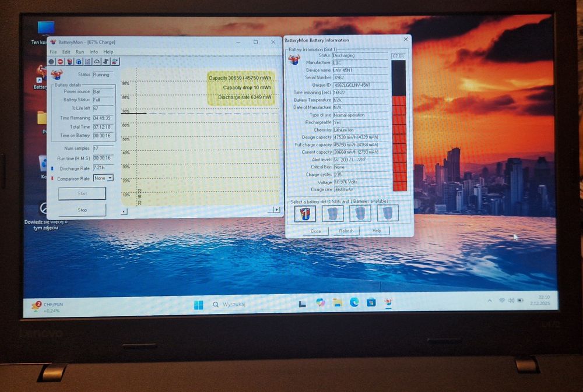
Task: Select the second empty battery slot
Action: click(332, 214)
